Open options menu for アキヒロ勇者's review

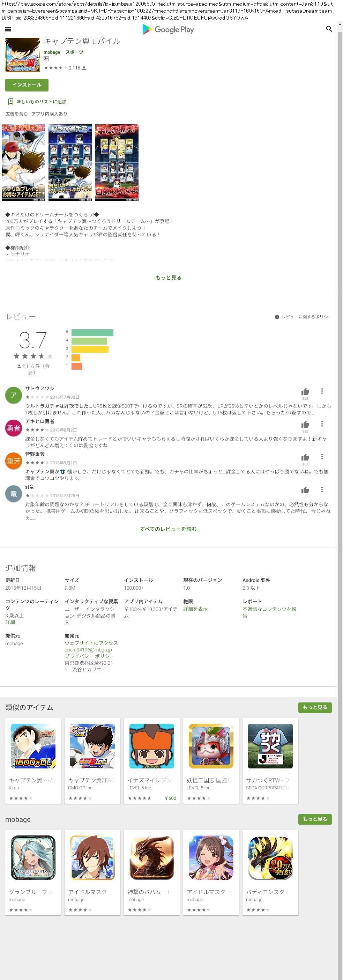[322, 424]
